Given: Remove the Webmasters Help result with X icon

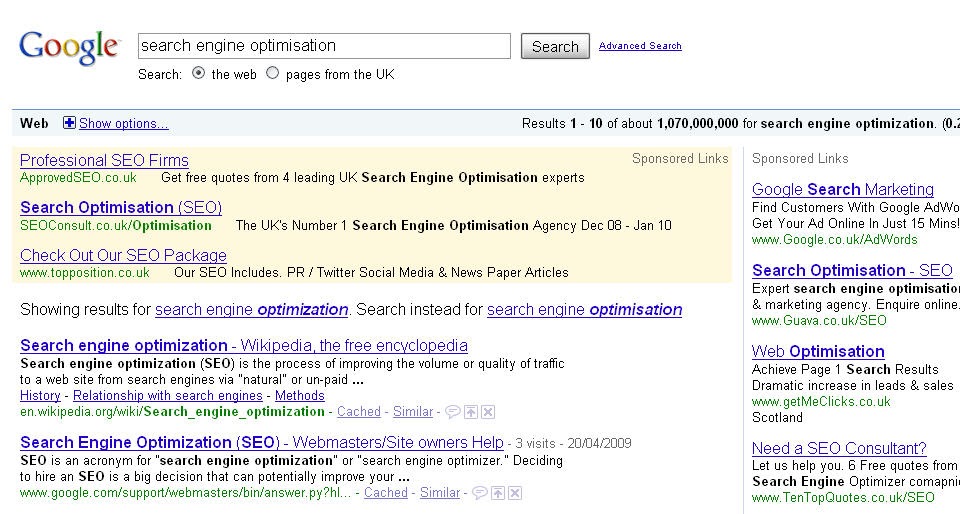Looking at the screenshot, I should click(x=514, y=493).
